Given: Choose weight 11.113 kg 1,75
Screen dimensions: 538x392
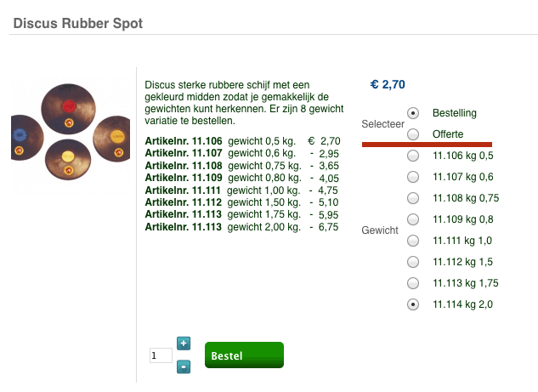Looking at the screenshot, I should pyautogui.click(x=413, y=283).
